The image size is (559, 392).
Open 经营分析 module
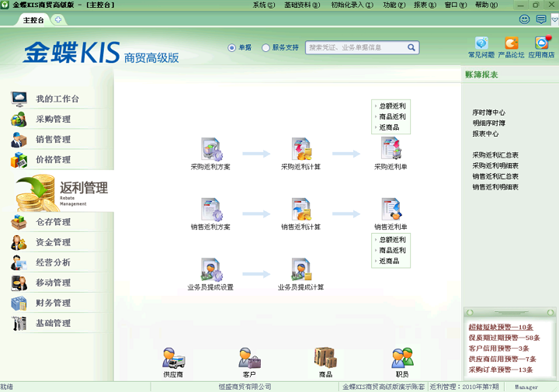(x=54, y=262)
